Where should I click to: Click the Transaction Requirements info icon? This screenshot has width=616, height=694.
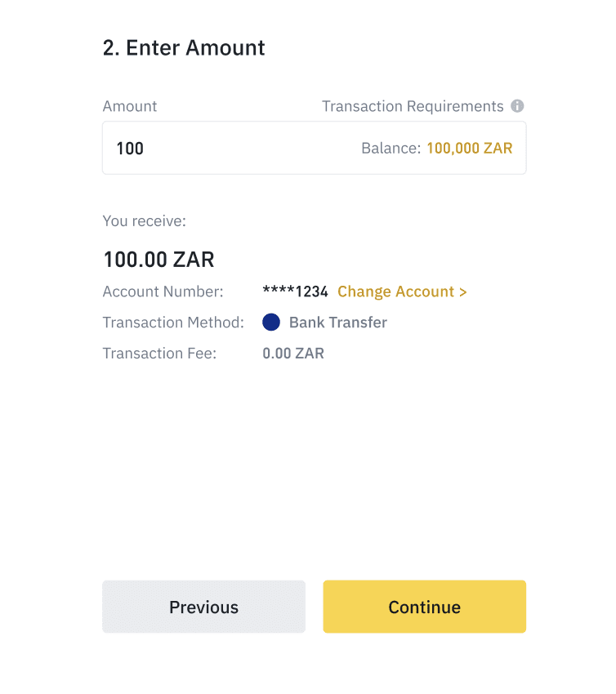click(517, 106)
